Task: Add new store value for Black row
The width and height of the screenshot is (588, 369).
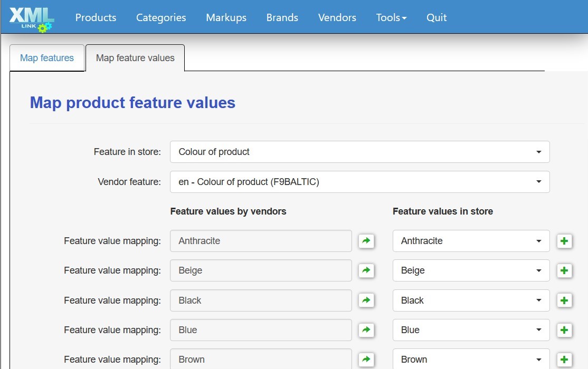Action: tap(564, 300)
